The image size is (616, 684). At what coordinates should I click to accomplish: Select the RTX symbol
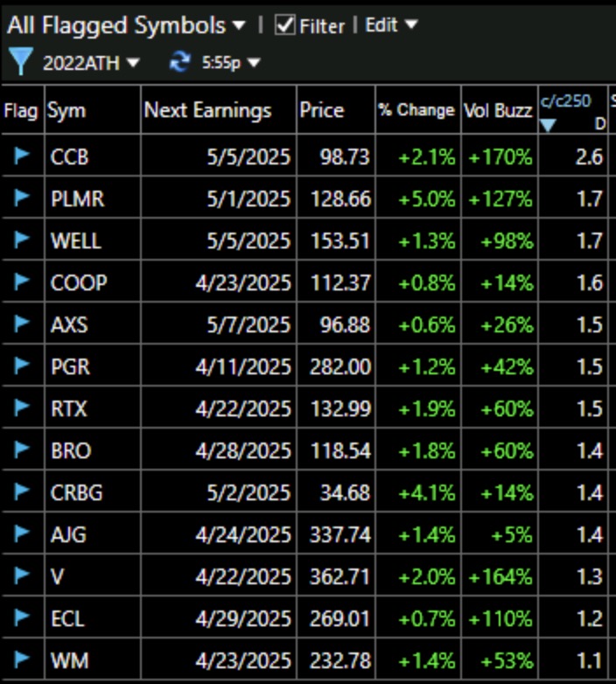click(69, 408)
